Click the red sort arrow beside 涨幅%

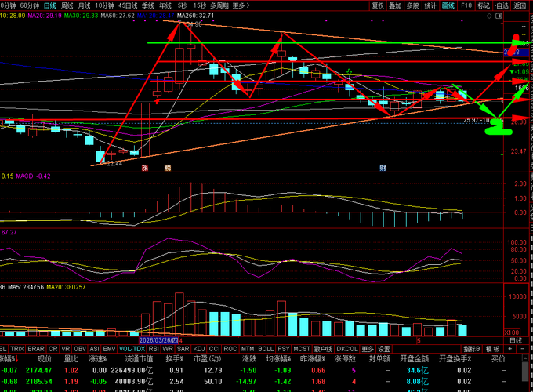pyautogui.click(x=17, y=359)
